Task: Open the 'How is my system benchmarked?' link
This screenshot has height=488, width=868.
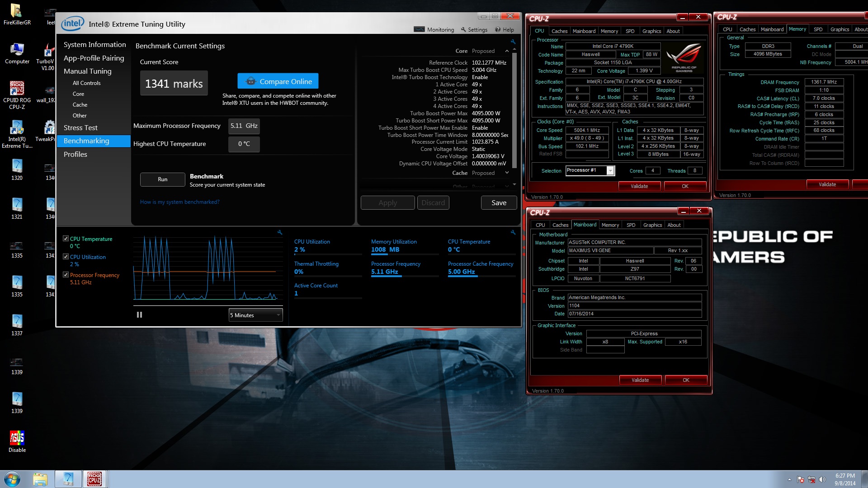Action: (x=179, y=202)
